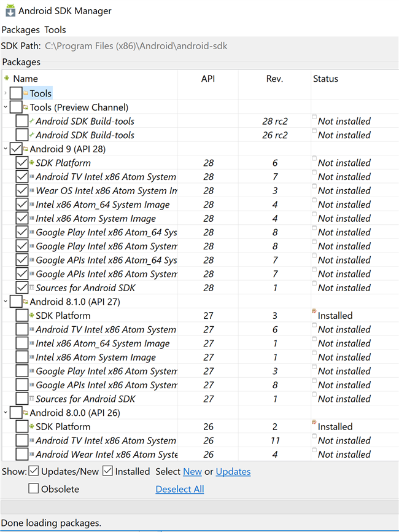This screenshot has height=532, width=399.
Task: Open the Tools menu
Action: (55, 30)
